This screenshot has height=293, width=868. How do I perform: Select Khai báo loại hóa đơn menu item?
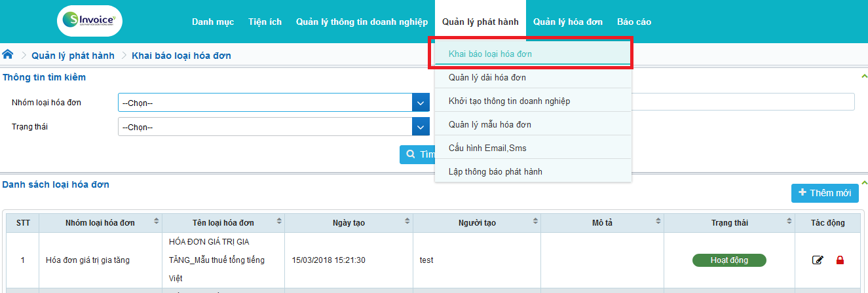(490, 54)
